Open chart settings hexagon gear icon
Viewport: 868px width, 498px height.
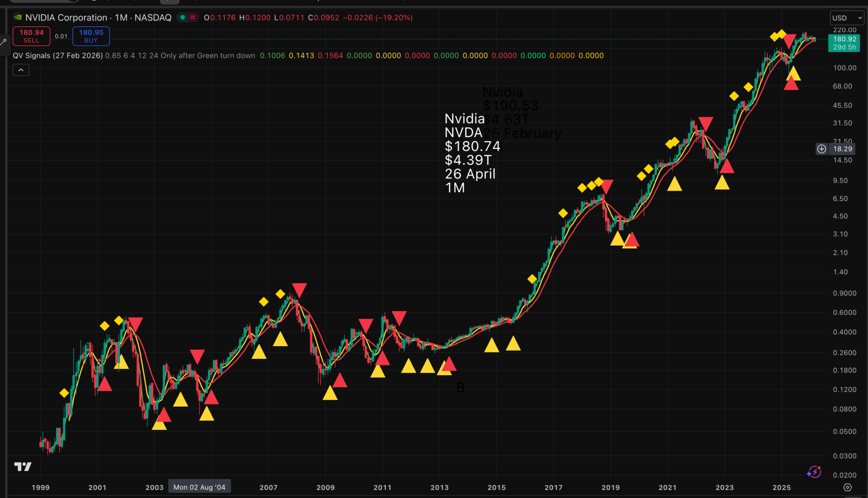847,487
